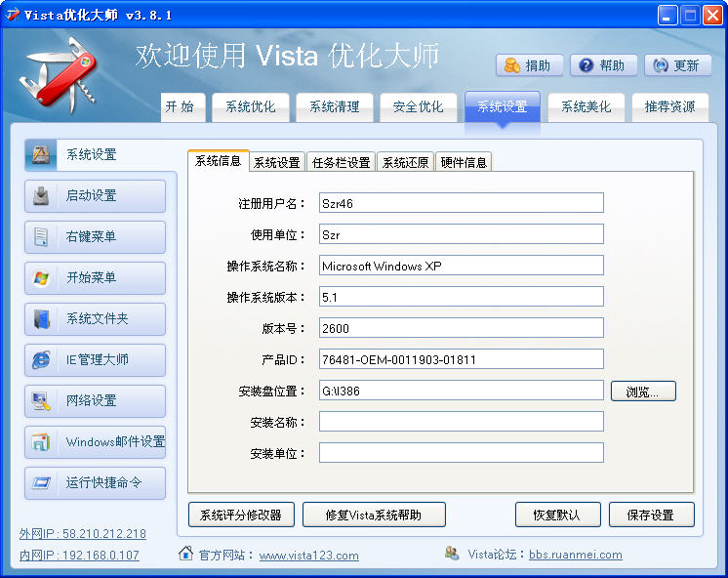Select the 开始菜单 Windows flag icon

coord(41,278)
